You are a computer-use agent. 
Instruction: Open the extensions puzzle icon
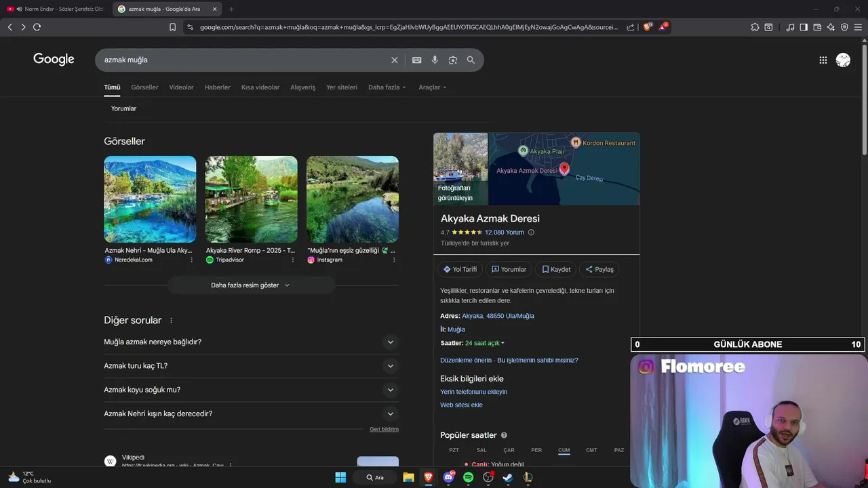coord(755,27)
